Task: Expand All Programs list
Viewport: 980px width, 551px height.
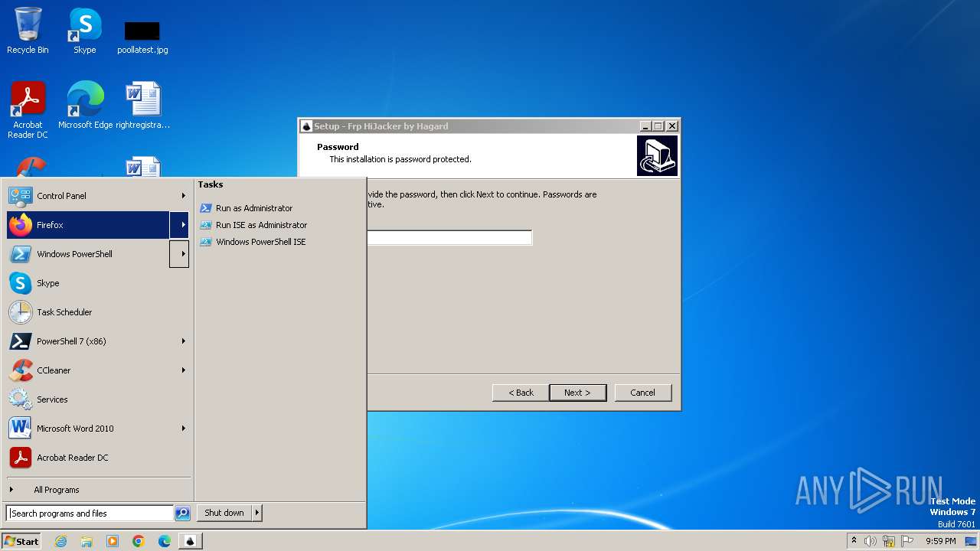Action: point(98,490)
